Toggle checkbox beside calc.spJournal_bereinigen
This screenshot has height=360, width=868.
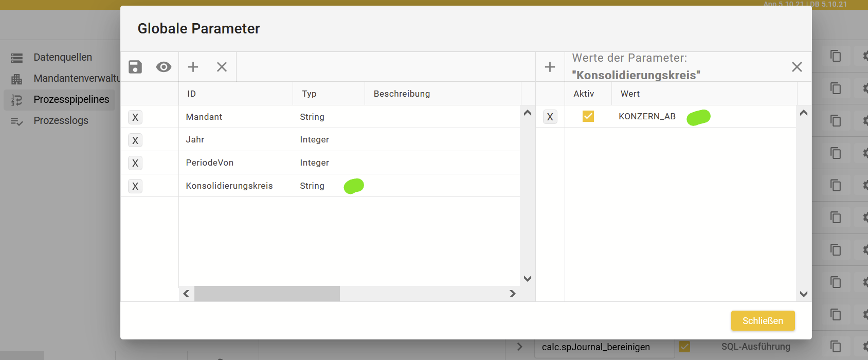tap(684, 347)
